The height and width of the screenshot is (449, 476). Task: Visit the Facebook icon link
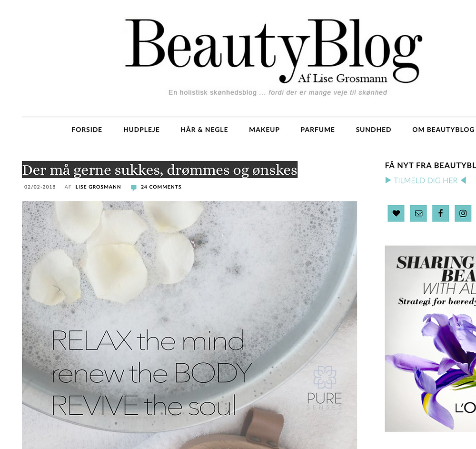click(440, 213)
